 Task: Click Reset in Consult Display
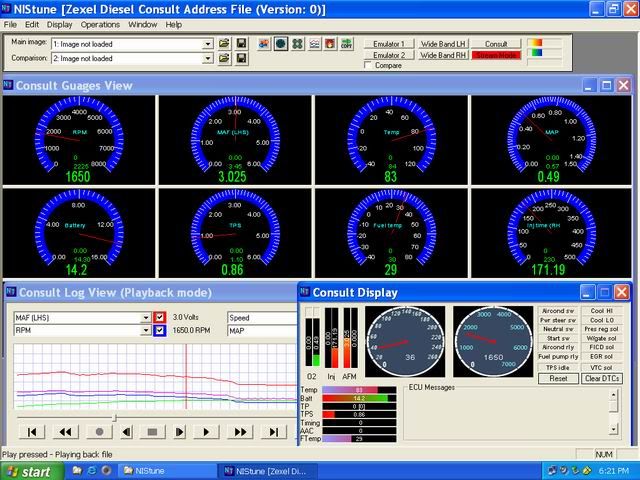558,378
